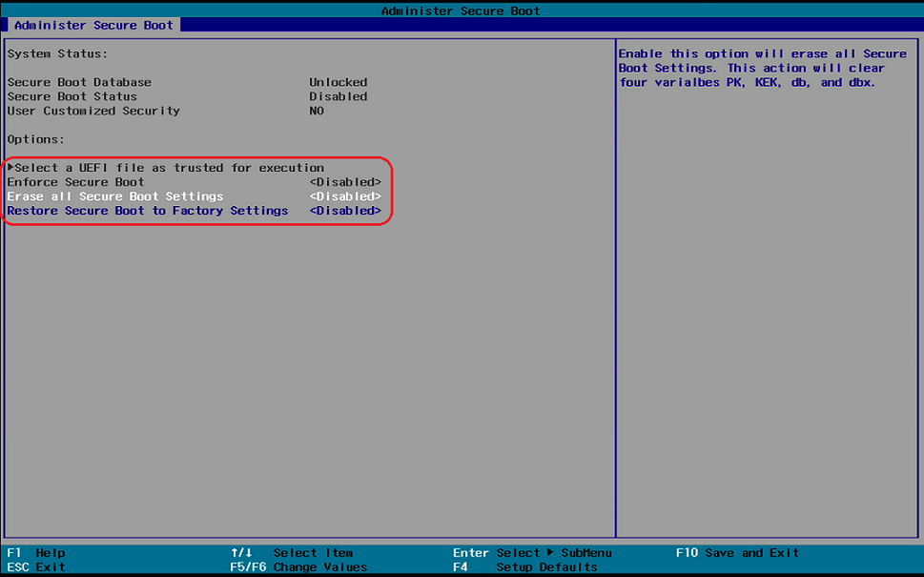Highlight Erase all Secure Boot Settings

(114, 196)
